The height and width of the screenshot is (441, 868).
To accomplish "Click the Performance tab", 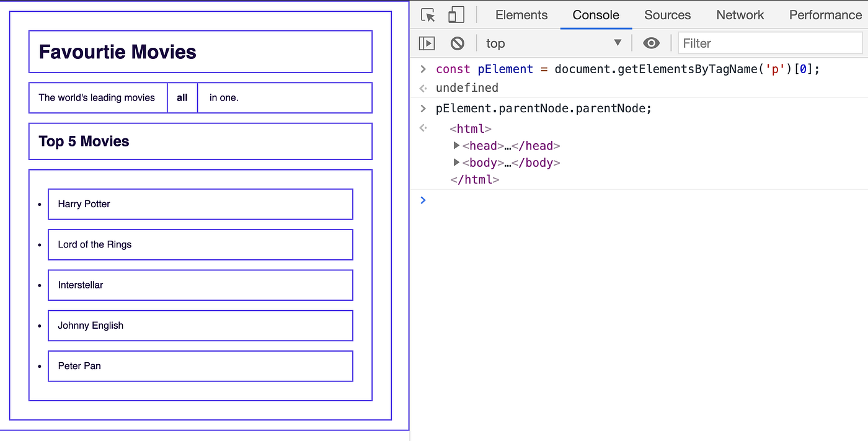I will [825, 14].
